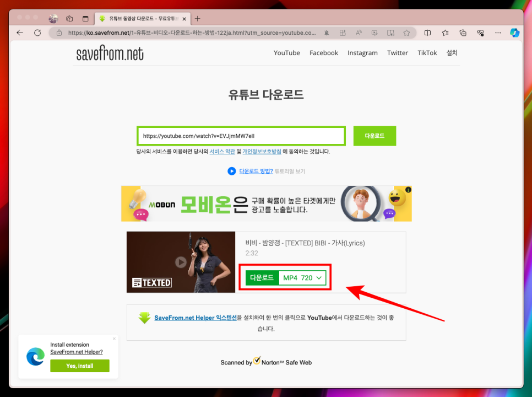Click the green 다운로드 button beside URL field

[374, 136]
